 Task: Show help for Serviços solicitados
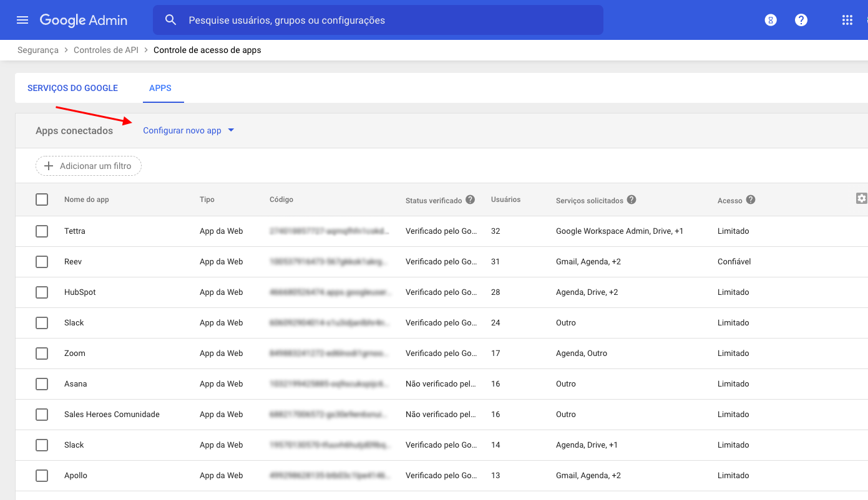tap(631, 200)
